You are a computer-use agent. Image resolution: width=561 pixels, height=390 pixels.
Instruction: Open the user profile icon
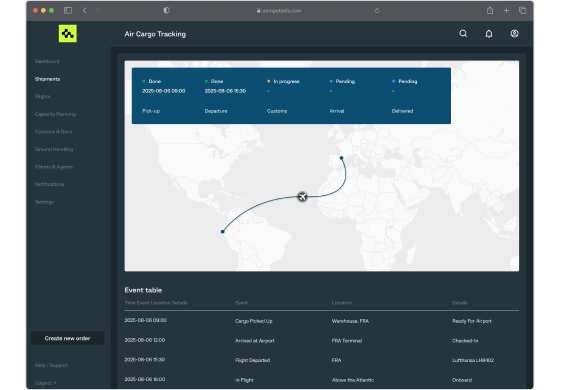(x=514, y=34)
